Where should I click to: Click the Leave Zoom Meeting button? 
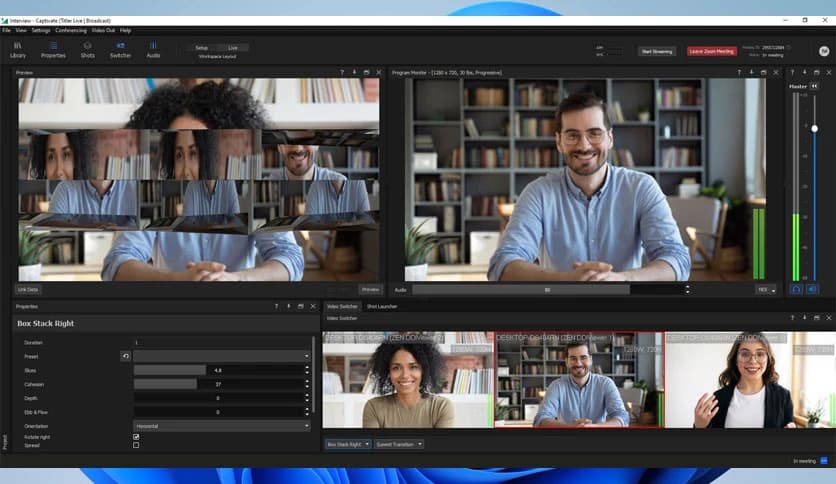[x=711, y=51]
